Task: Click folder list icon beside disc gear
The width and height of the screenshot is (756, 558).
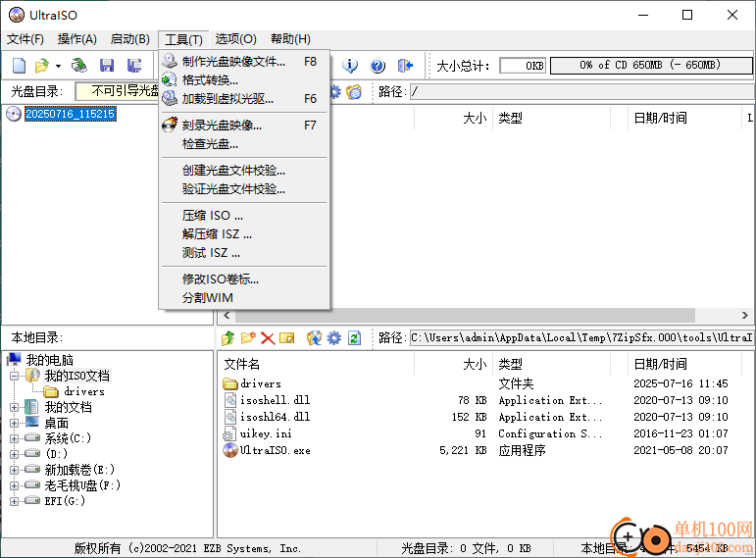Action: [354, 91]
